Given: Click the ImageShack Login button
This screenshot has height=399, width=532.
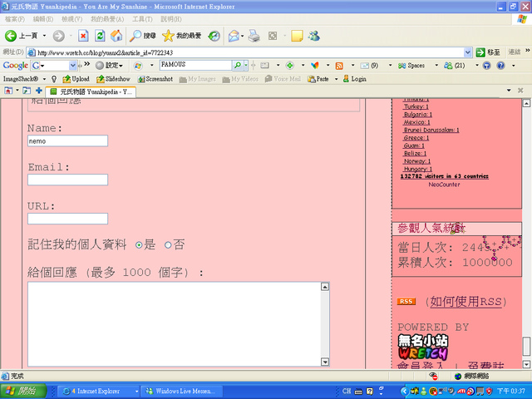Looking at the screenshot, I should coord(355,79).
